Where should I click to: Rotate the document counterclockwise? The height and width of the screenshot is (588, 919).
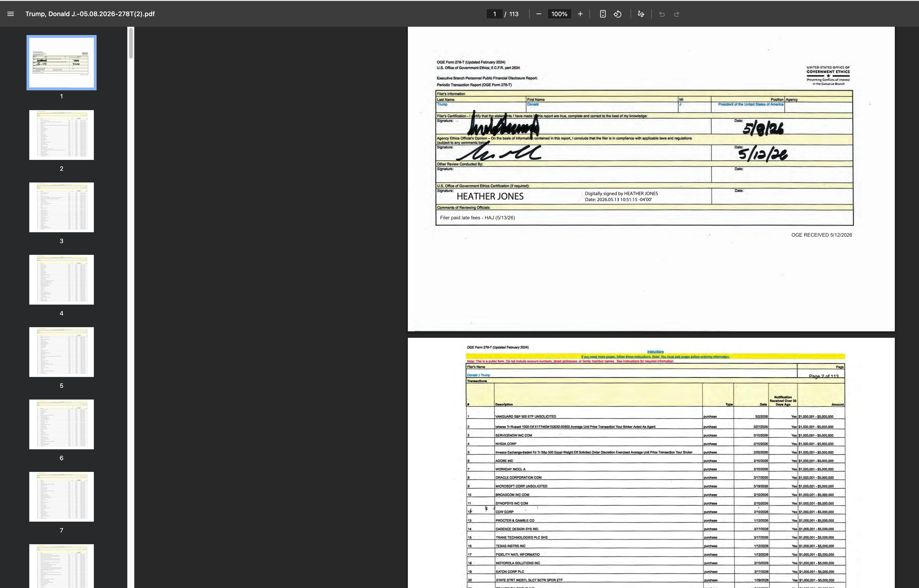pyautogui.click(x=618, y=14)
